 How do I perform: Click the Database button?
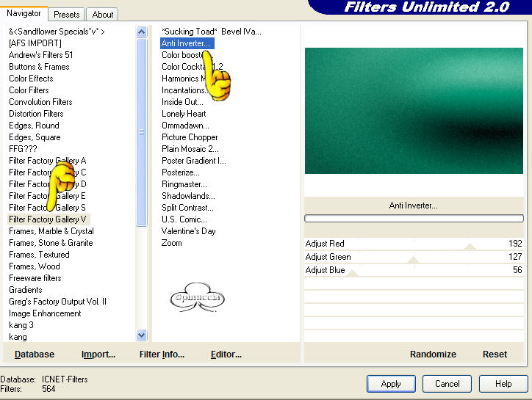[35, 354]
